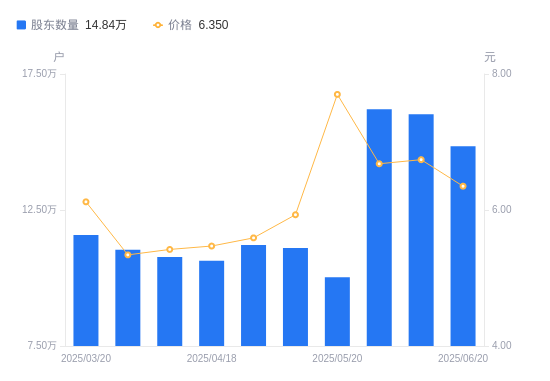The image size is (550, 381).
Task: Select the last bar at 2025/06/20
Action: click(x=463, y=246)
